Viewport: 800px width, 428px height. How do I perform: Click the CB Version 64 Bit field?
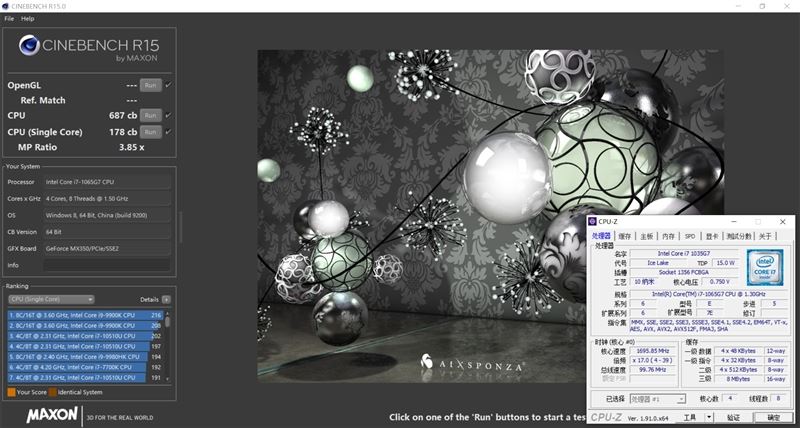point(107,232)
